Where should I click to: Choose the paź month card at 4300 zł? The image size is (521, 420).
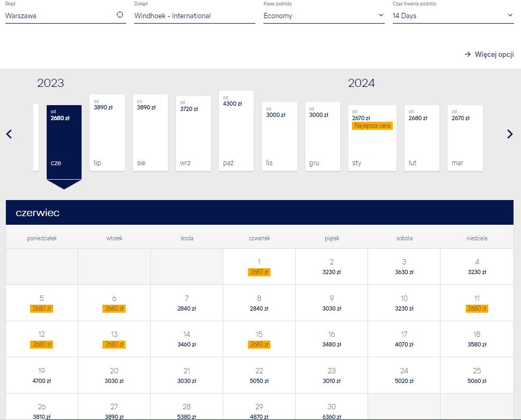click(236, 131)
